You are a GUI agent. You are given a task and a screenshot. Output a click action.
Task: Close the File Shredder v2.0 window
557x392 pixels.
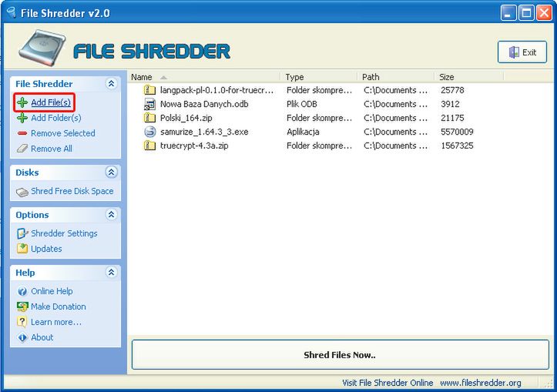click(544, 13)
